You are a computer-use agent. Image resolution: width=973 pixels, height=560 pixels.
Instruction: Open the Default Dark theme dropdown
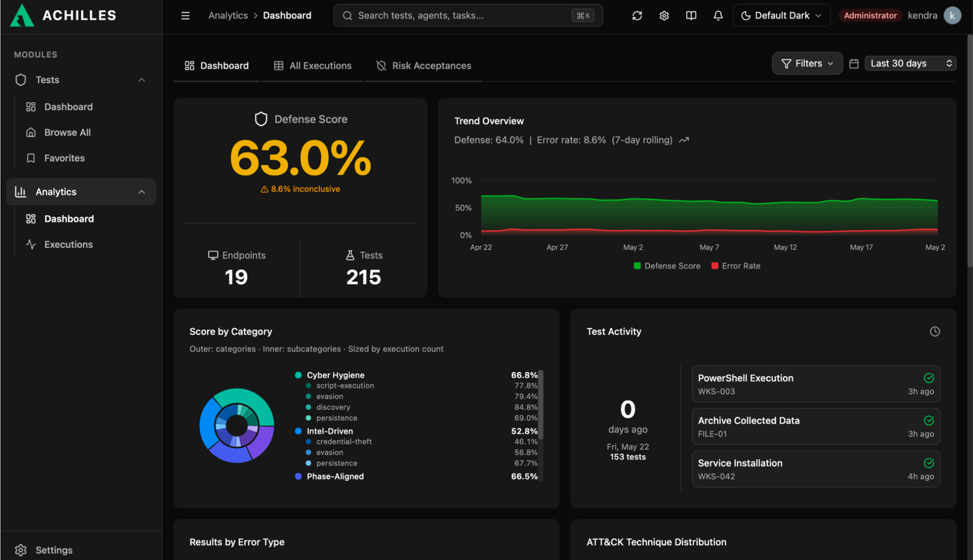point(781,16)
